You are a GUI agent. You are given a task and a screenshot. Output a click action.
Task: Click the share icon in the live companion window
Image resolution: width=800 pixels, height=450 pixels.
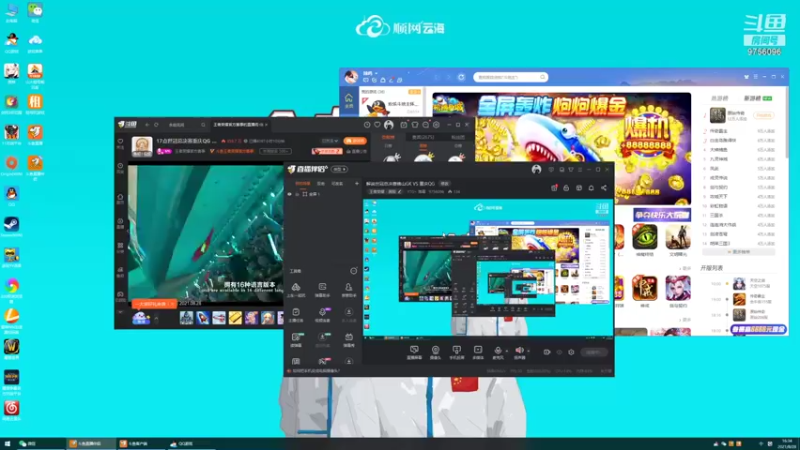pyautogui.click(x=604, y=188)
